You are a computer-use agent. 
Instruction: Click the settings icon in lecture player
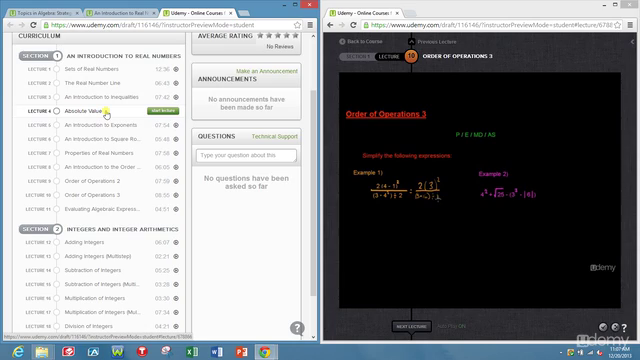click(x=615, y=327)
